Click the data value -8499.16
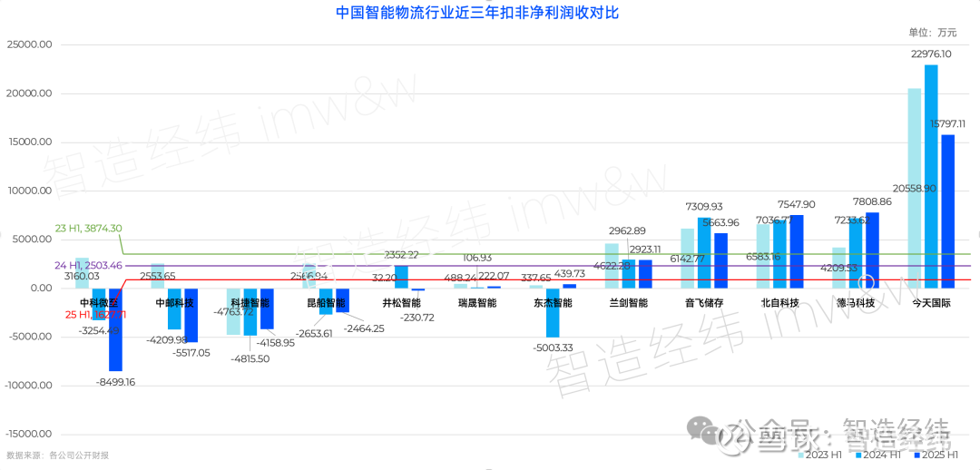 pos(115,381)
